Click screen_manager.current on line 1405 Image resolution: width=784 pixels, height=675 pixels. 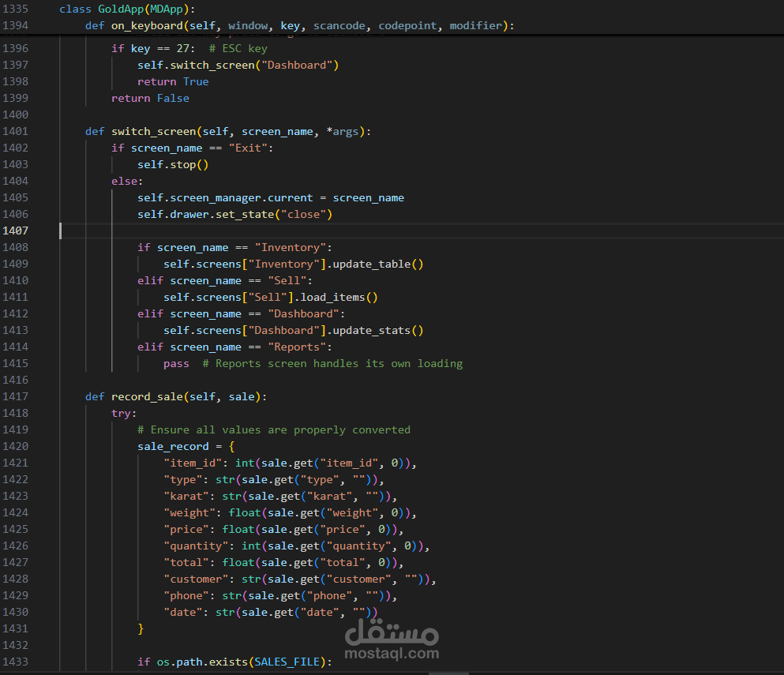242,198
